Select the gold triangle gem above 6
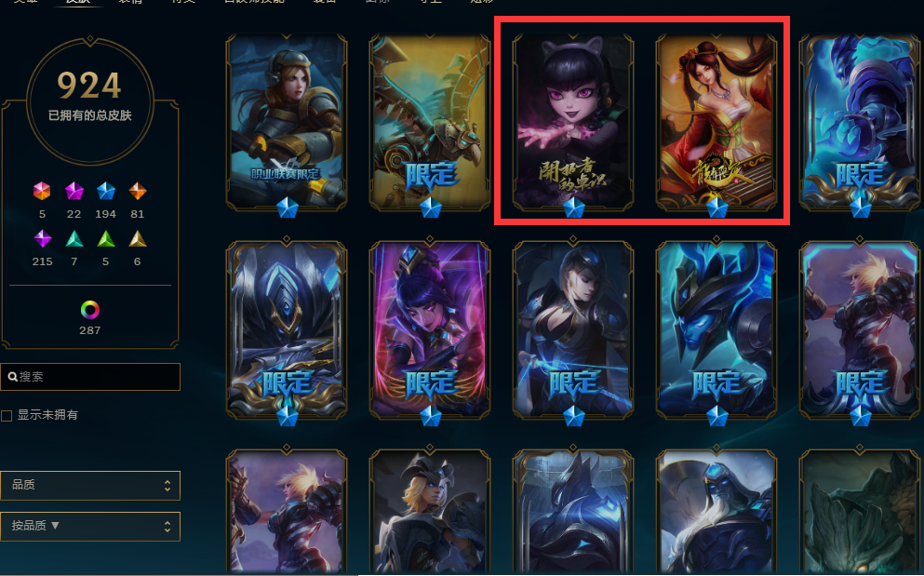924x576 pixels. [x=138, y=239]
